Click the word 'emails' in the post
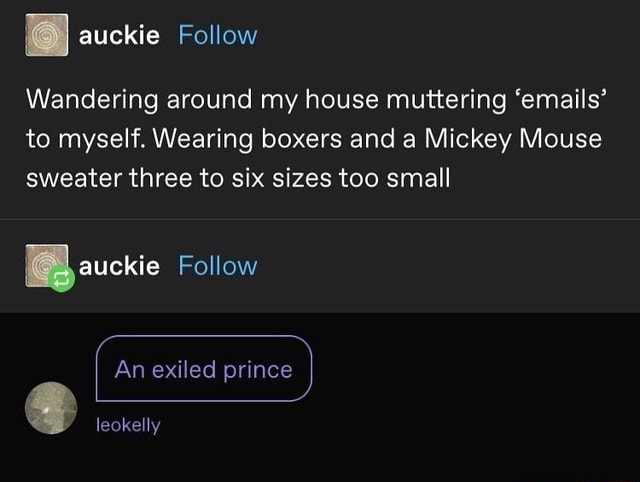640x482 pixels. tap(562, 101)
